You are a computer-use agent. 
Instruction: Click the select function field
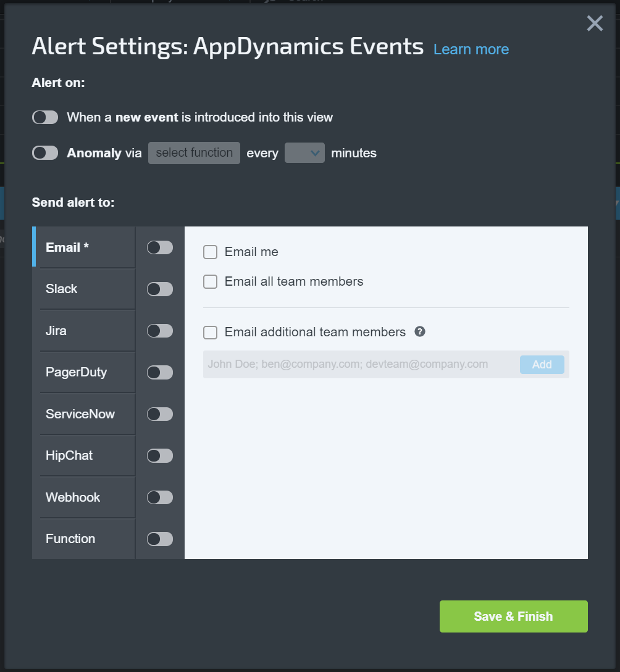coord(194,153)
